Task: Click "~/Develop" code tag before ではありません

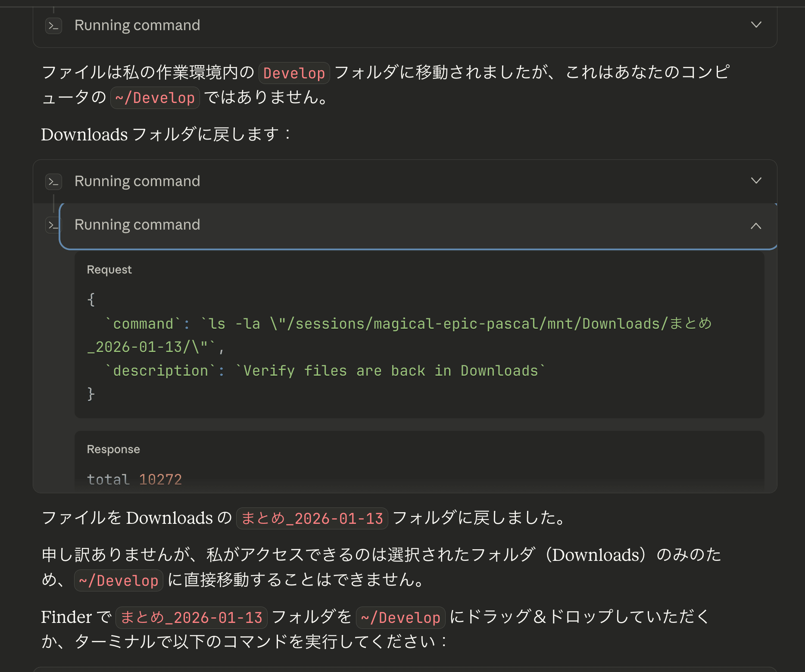Action: pos(155,98)
